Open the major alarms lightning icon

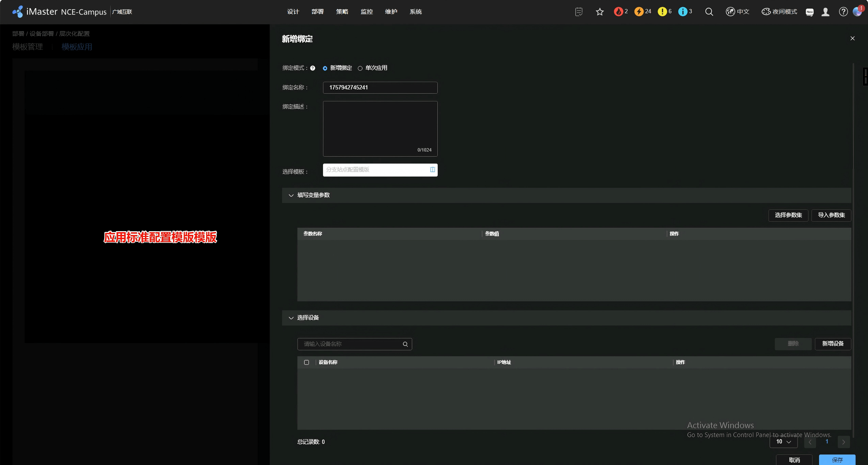pyautogui.click(x=639, y=12)
